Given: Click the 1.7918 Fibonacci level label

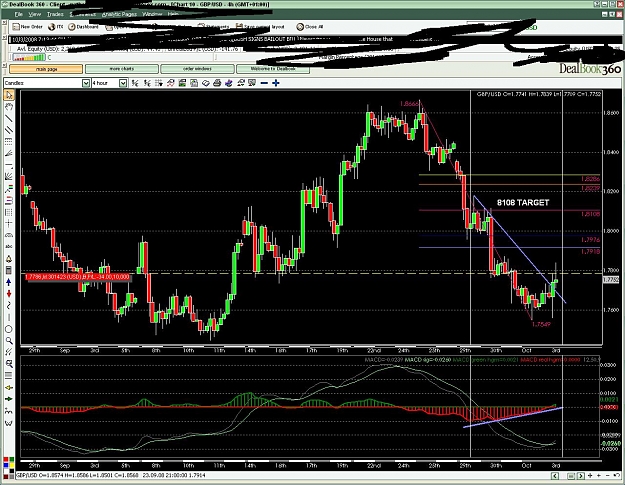Looking at the screenshot, I should coord(590,252).
